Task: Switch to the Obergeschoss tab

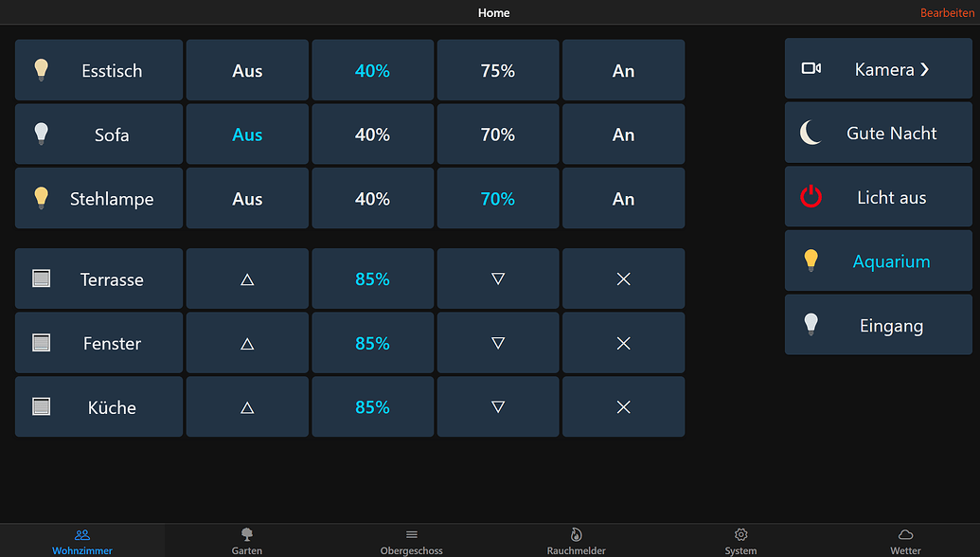Action: click(x=411, y=540)
